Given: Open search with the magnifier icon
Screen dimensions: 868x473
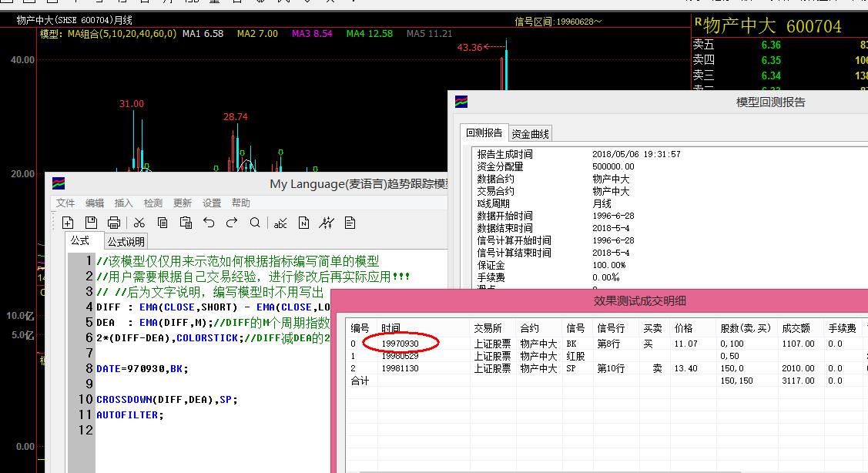Looking at the screenshot, I should click(255, 223).
